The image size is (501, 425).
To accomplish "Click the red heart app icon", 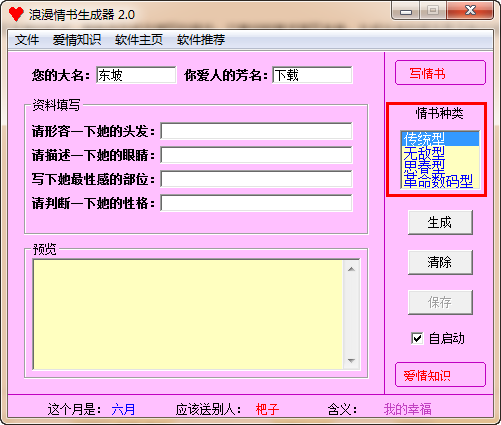I will click(x=16, y=14).
